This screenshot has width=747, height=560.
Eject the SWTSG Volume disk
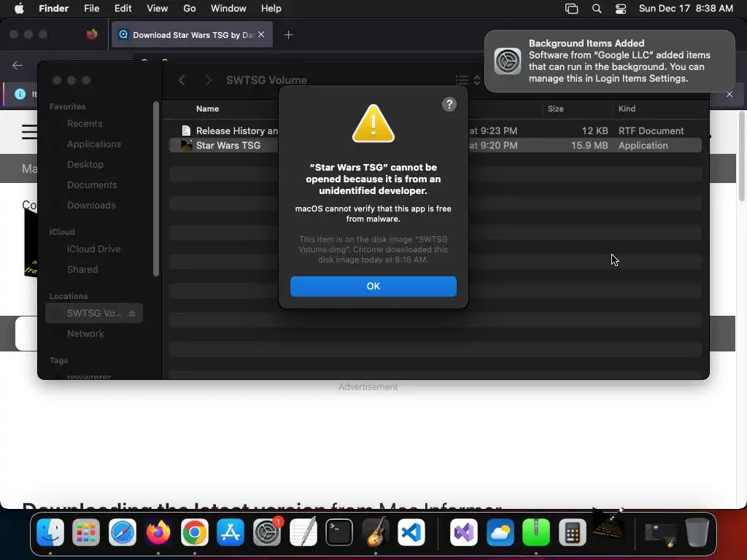click(132, 313)
